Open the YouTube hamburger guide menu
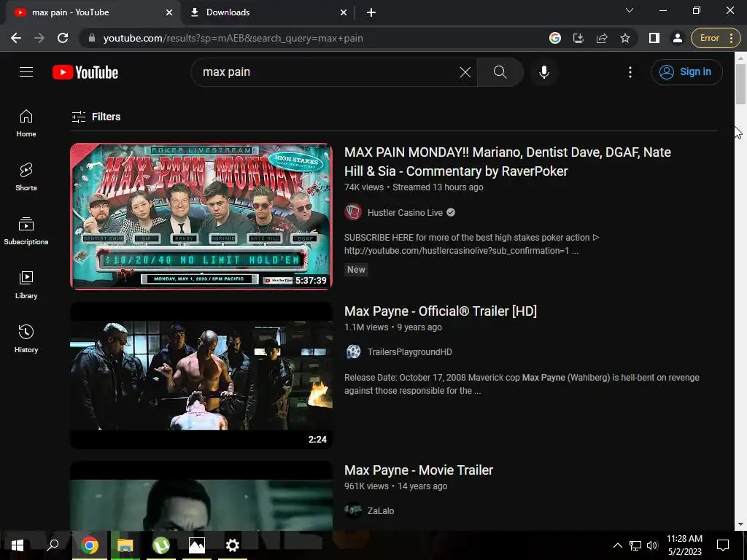The height and width of the screenshot is (560, 747). point(26,72)
